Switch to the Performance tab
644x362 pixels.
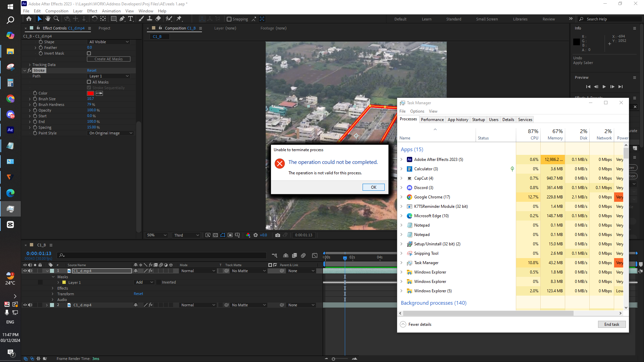click(432, 120)
